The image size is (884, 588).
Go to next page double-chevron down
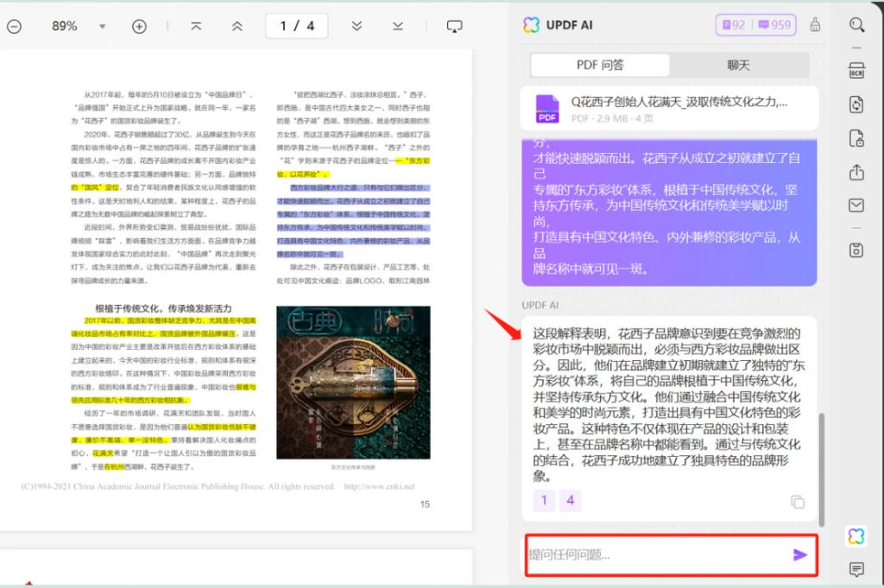(357, 26)
